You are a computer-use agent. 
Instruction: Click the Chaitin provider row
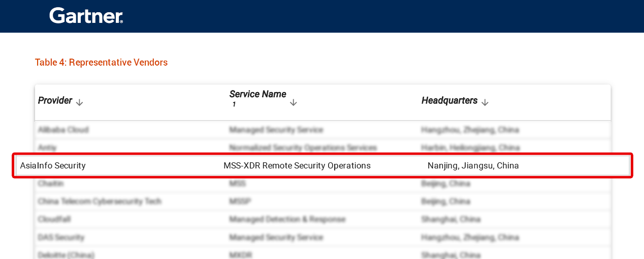point(50,183)
